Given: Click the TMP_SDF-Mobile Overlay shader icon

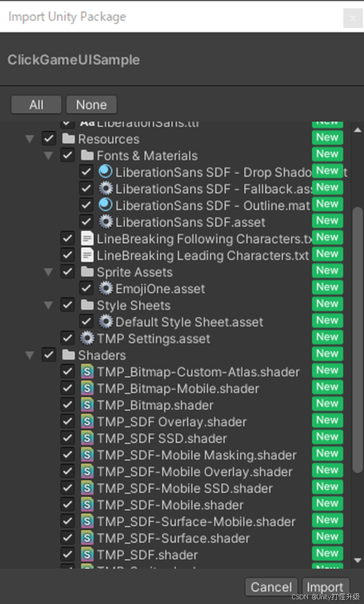Looking at the screenshot, I should (87, 471).
